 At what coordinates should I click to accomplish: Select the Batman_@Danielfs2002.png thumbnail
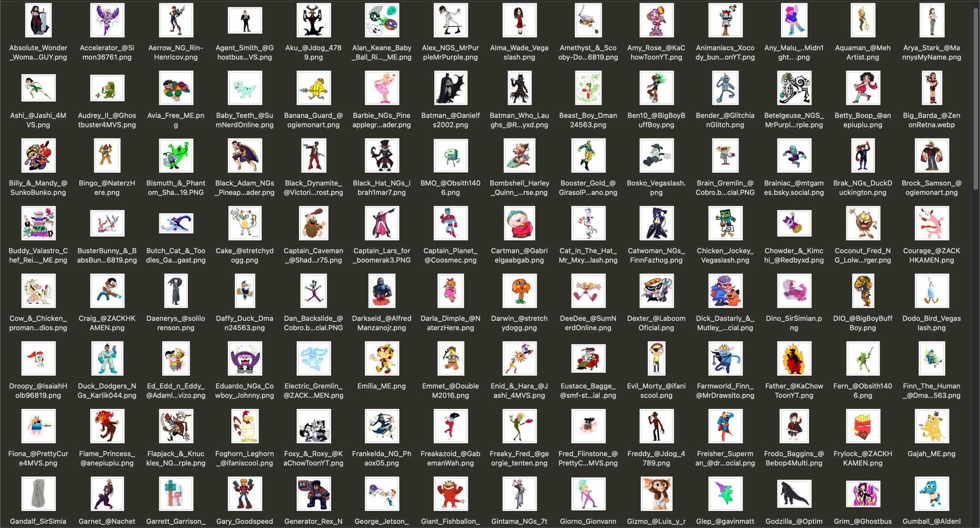(450, 88)
